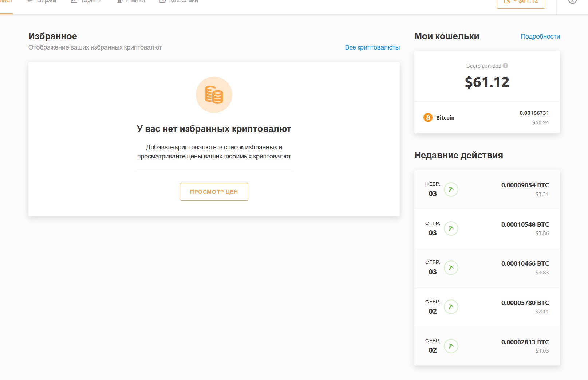This screenshot has width=588, height=380.
Task: Click the mining pickaxe icon for 0.00009054 BTC
Action: [x=451, y=189]
